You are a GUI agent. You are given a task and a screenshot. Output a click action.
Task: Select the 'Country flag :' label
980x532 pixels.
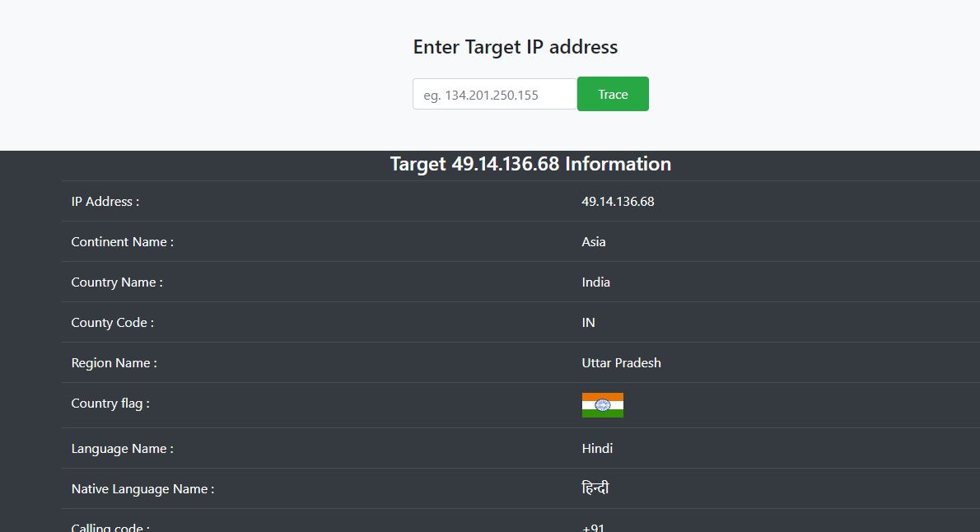tap(110, 404)
